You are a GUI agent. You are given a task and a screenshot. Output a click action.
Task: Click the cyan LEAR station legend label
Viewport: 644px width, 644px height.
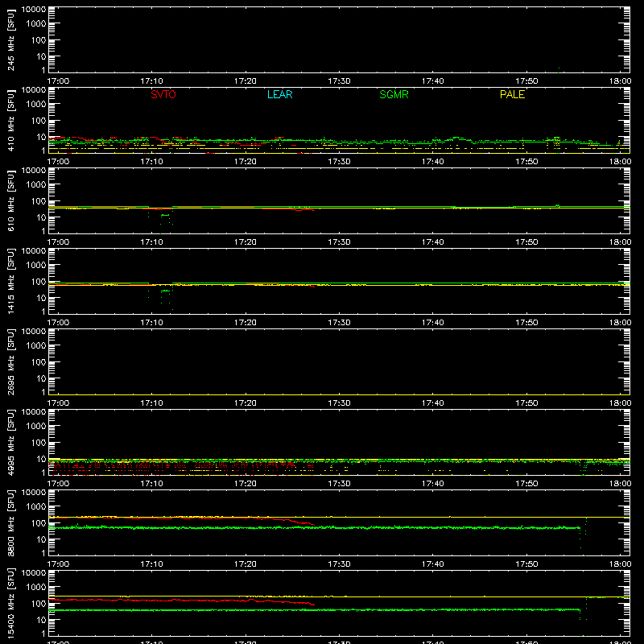pyautogui.click(x=279, y=94)
